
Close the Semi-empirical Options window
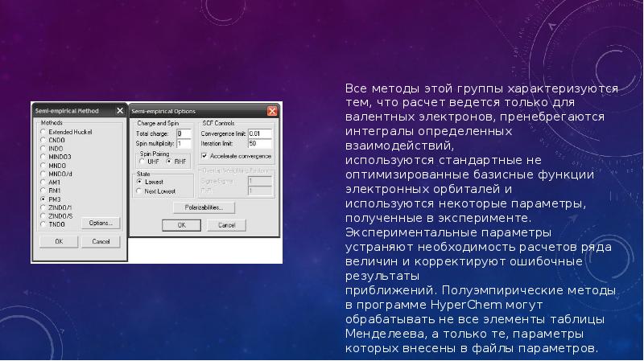pos(272,111)
